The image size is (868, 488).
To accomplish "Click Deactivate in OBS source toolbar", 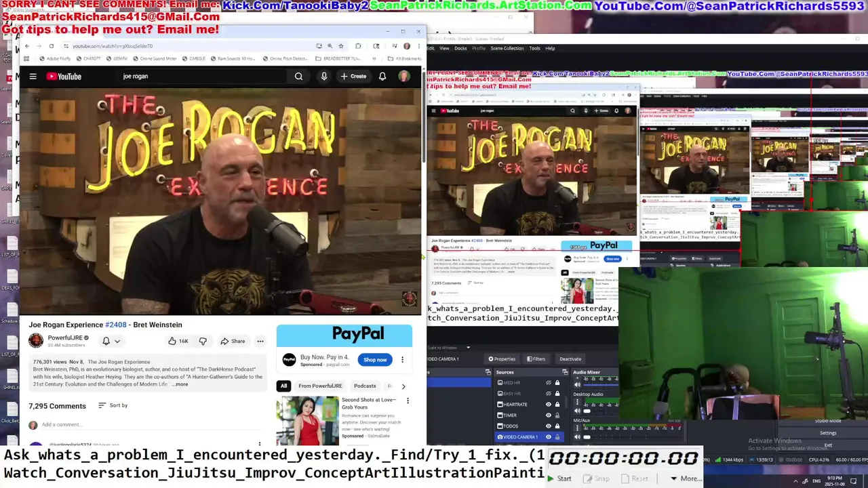I will (x=570, y=359).
